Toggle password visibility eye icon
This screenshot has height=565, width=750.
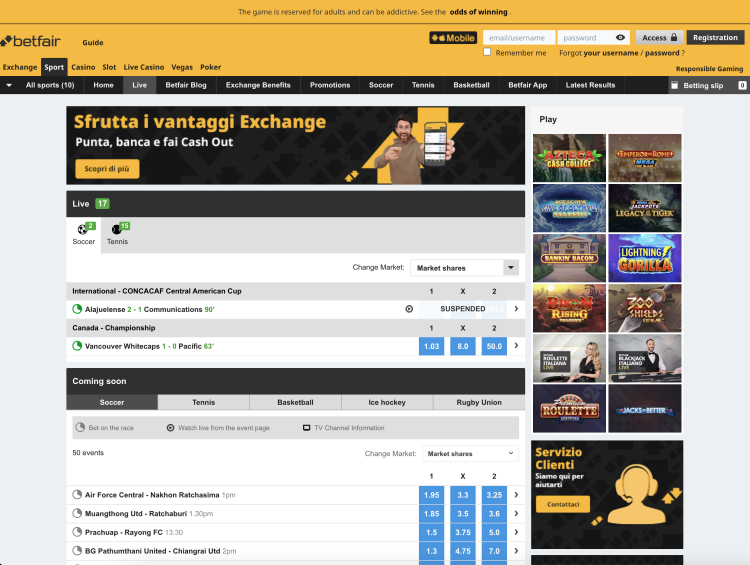pos(620,37)
